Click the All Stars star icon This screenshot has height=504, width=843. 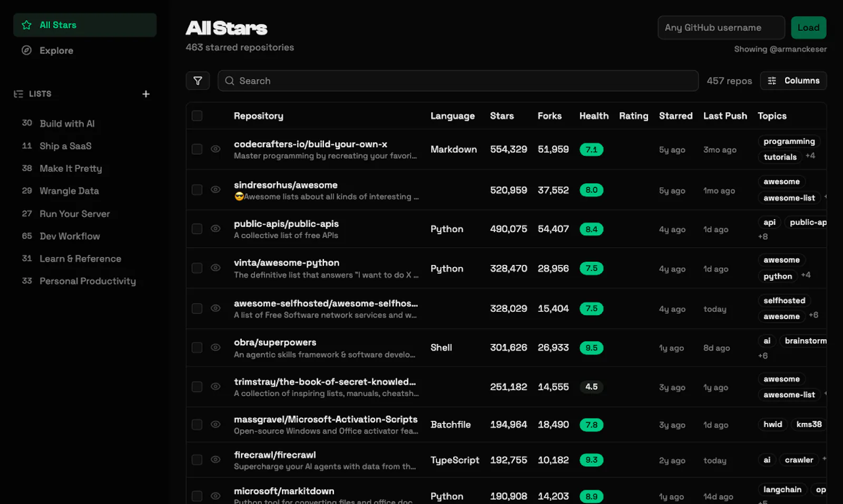pyautogui.click(x=26, y=25)
